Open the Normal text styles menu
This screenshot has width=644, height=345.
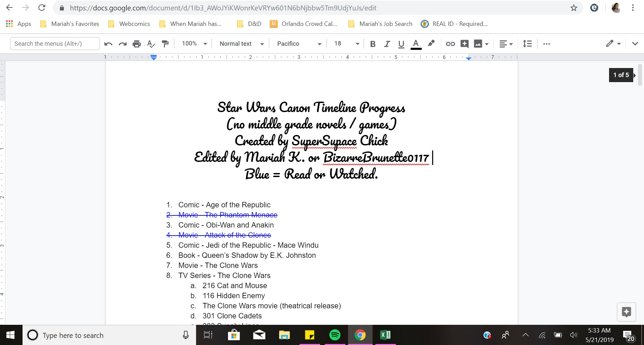click(241, 43)
